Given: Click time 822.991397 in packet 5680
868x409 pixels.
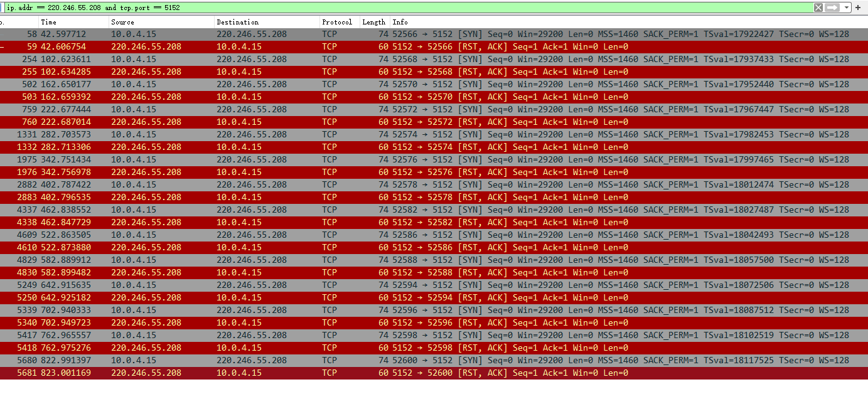Looking at the screenshot, I should [x=66, y=360].
